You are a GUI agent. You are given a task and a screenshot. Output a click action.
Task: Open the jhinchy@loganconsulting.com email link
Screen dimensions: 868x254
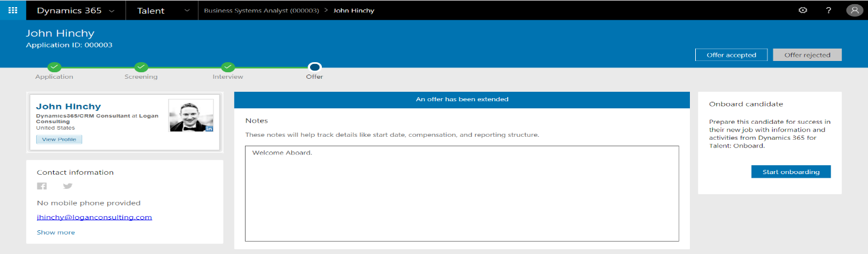(94, 217)
